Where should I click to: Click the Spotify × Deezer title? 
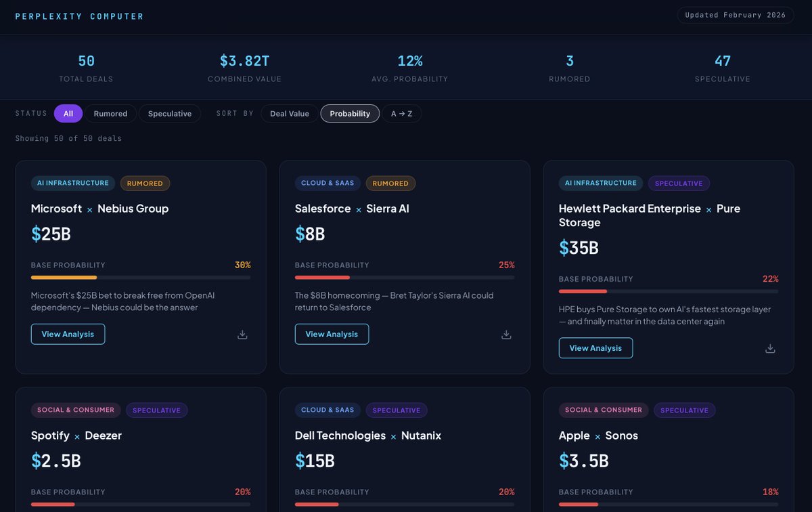point(76,435)
